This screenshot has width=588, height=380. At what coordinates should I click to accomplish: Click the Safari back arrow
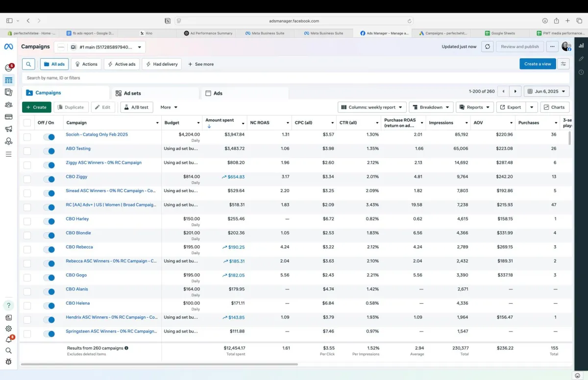(x=28, y=21)
